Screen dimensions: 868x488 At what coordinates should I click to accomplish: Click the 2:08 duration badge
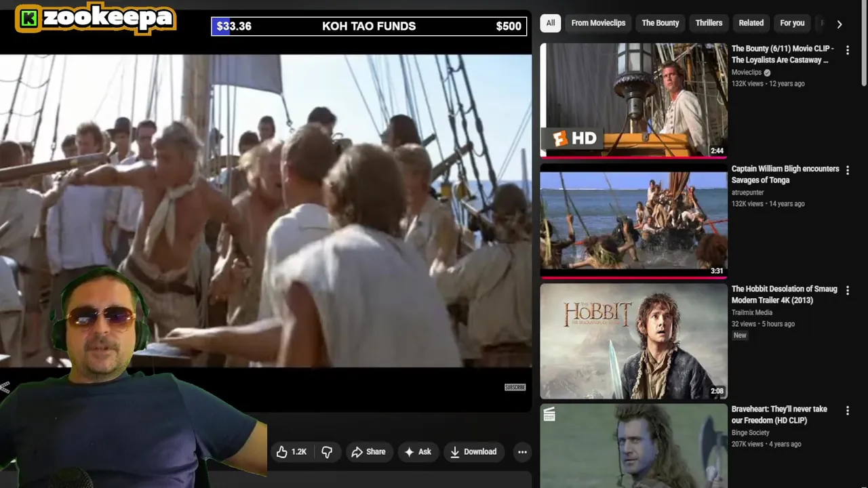coord(717,391)
